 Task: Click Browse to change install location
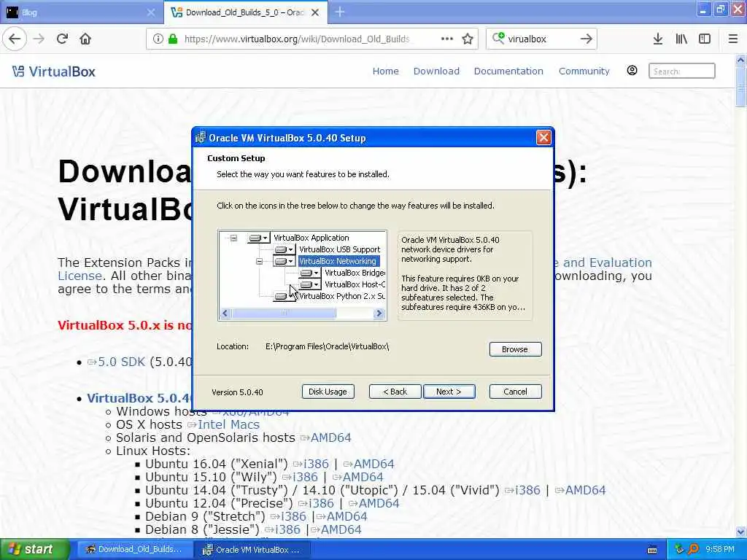515,349
